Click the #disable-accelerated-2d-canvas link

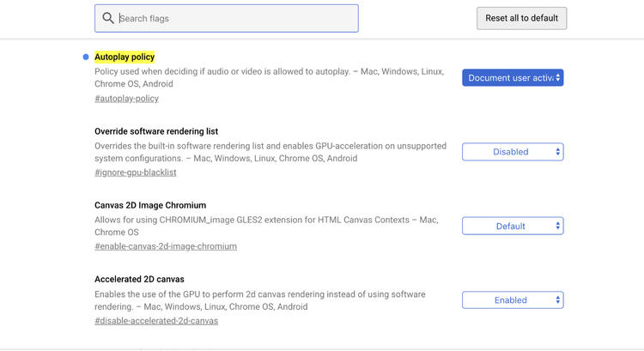pos(156,321)
